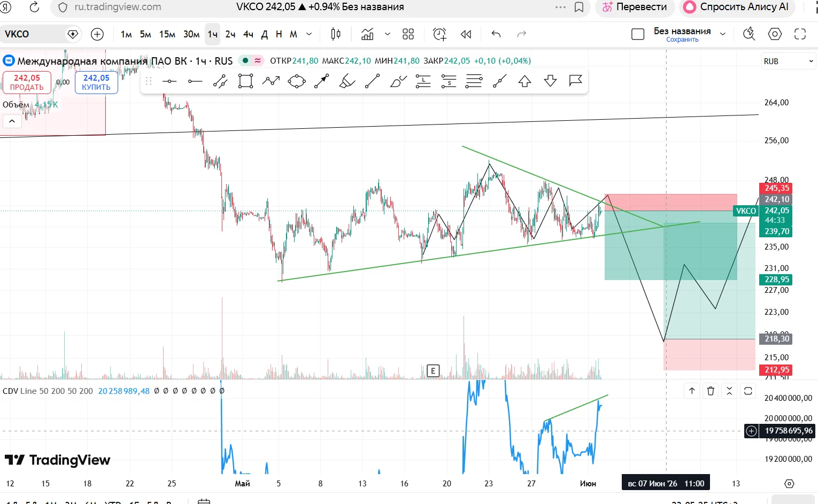Image resolution: width=818 pixels, height=504 pixels.
Task: Switch to the 5м timeframe
Action: [145, 34]
